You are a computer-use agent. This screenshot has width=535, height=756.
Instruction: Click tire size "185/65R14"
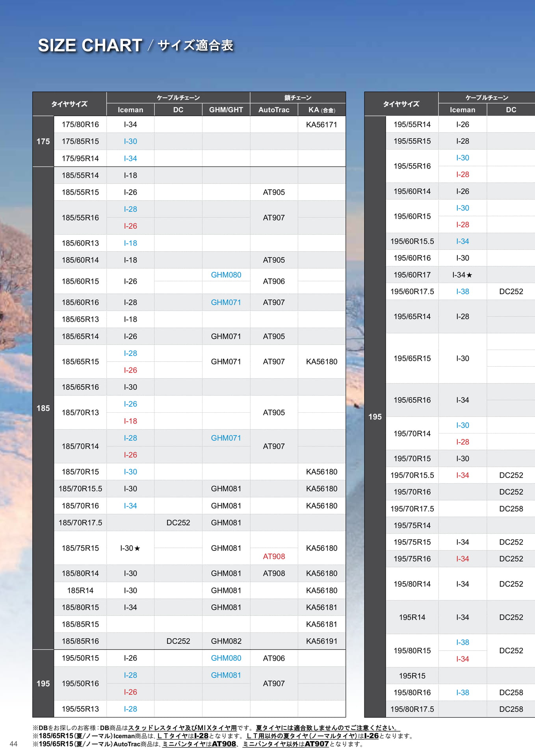[x=80, y=336]
